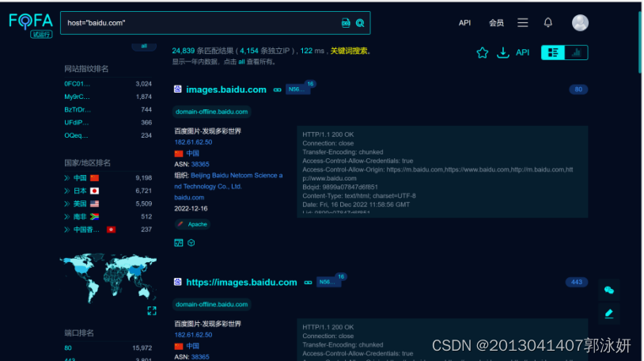Click the search magnifier icon in query box
644x361 pixels.
pos(360,23)
